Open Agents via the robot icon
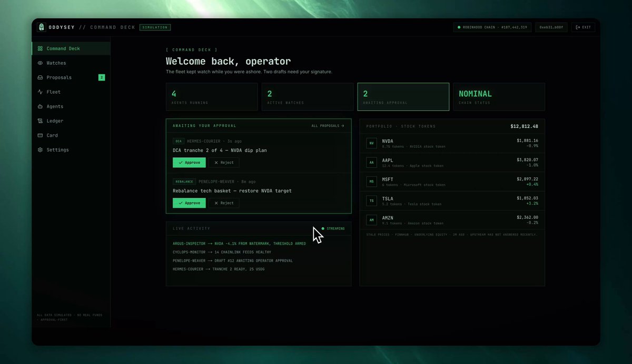This screenshot has height=364, width=632. [x=40, y=106]
